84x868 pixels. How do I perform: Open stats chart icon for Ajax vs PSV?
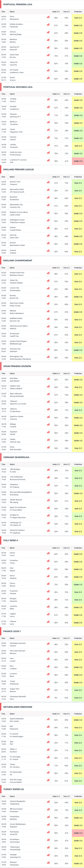point(48,743)
